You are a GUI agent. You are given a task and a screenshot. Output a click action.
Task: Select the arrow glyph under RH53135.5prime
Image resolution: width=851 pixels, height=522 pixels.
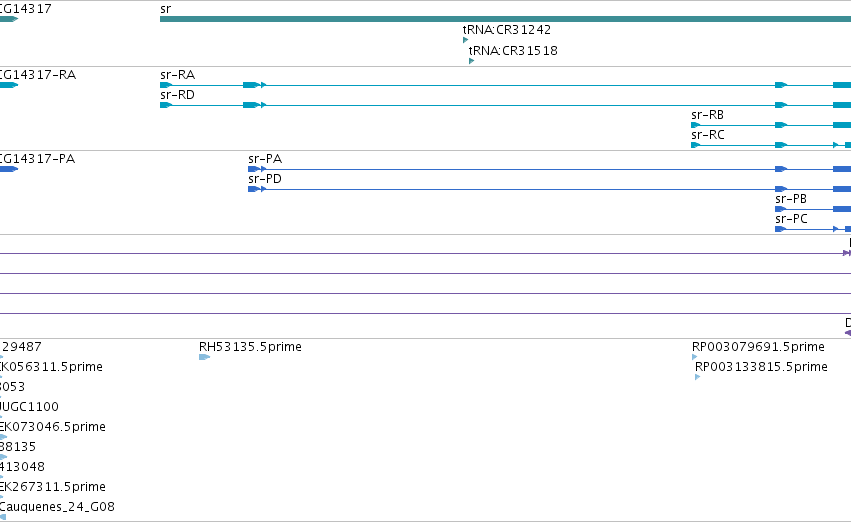coord(204,357)
